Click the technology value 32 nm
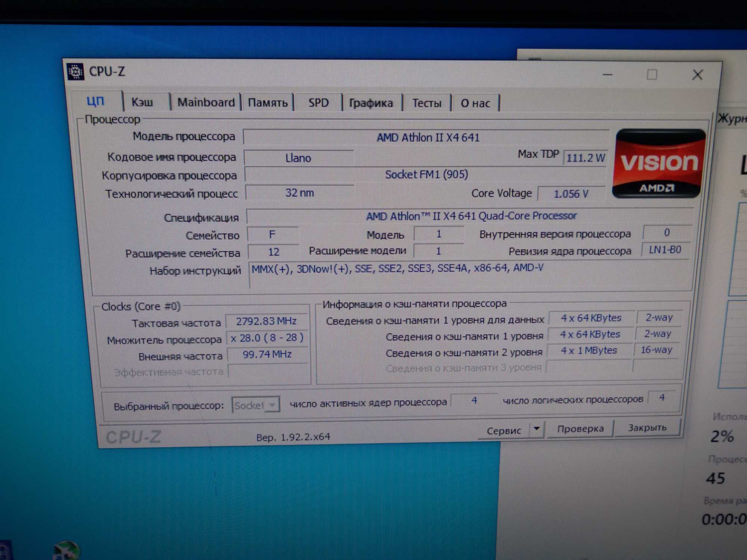This screenshot has width=747, height=560. [x=300, y=193]
